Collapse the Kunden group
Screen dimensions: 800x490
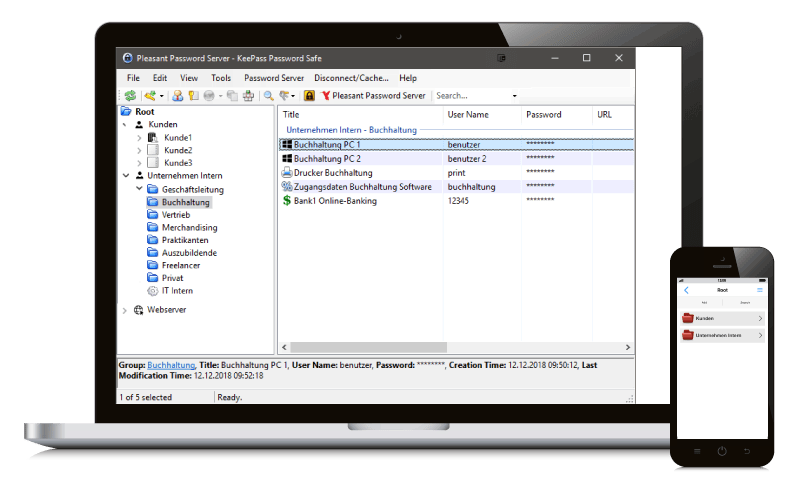(124, 125)
